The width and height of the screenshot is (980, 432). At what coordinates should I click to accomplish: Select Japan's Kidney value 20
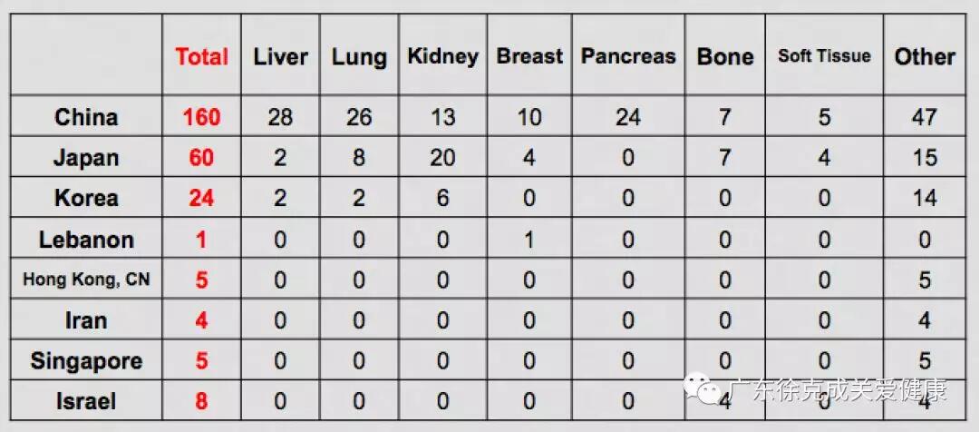(441, 157)
